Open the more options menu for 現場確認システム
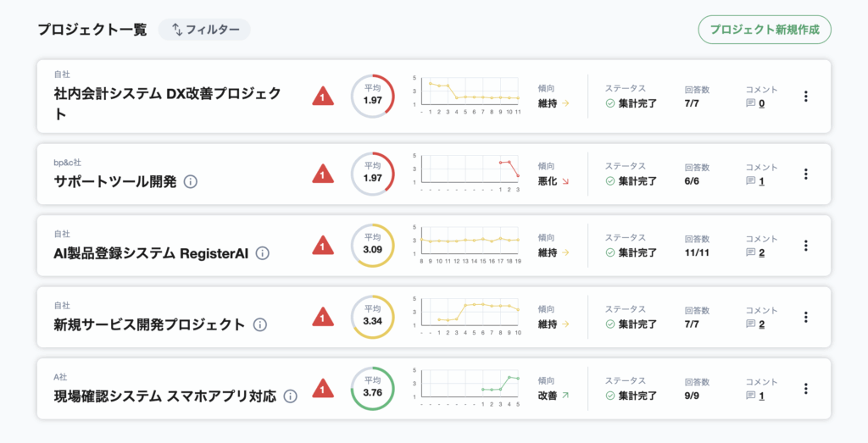Viewport: 868px width, 443px height. 805,389
